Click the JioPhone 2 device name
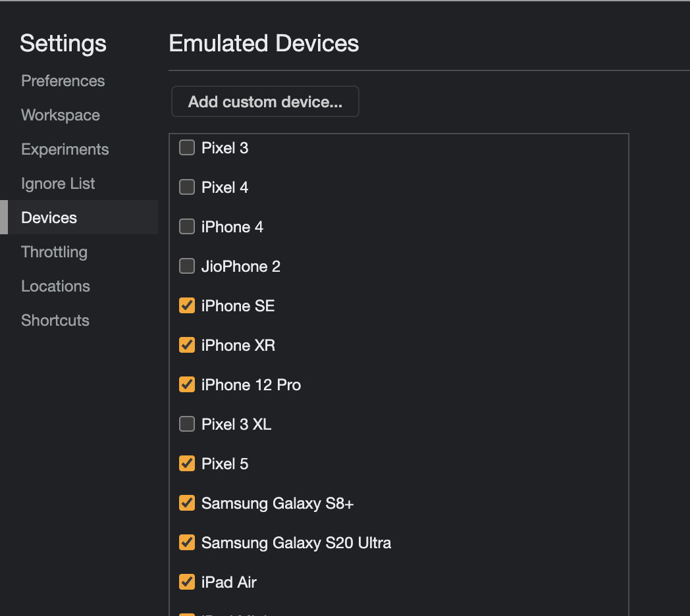Image resolution: width=690 pixels, height=616 pixels. pos(241,267)
